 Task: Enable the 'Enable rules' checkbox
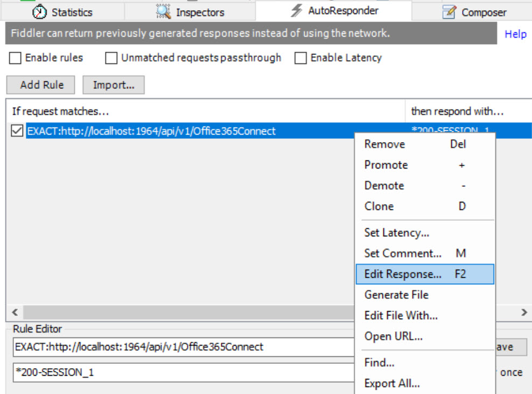coord(16,58)
